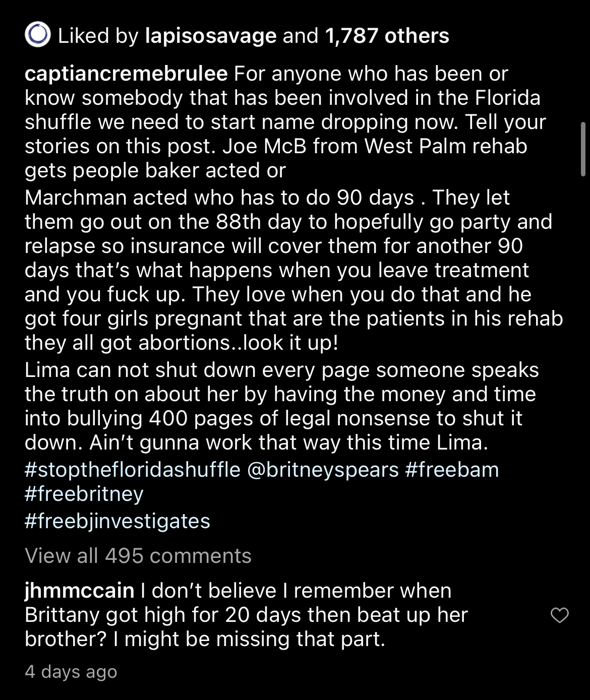
Task: Tap the liker's circular profile avatar
Action: 38,35
